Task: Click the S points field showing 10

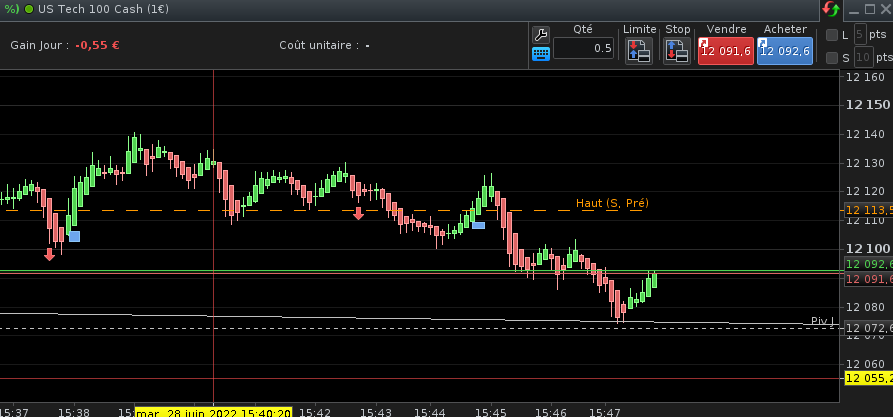Action: coord(863,58)
